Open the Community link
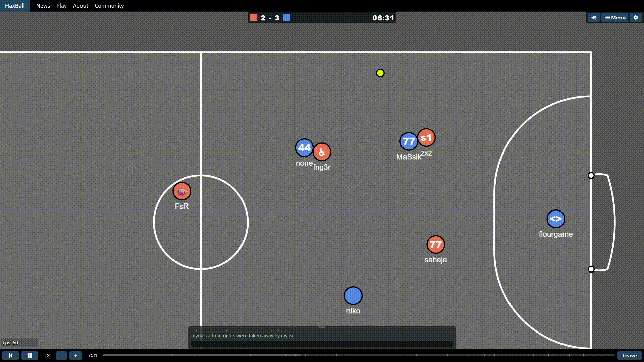 [109, 6]
